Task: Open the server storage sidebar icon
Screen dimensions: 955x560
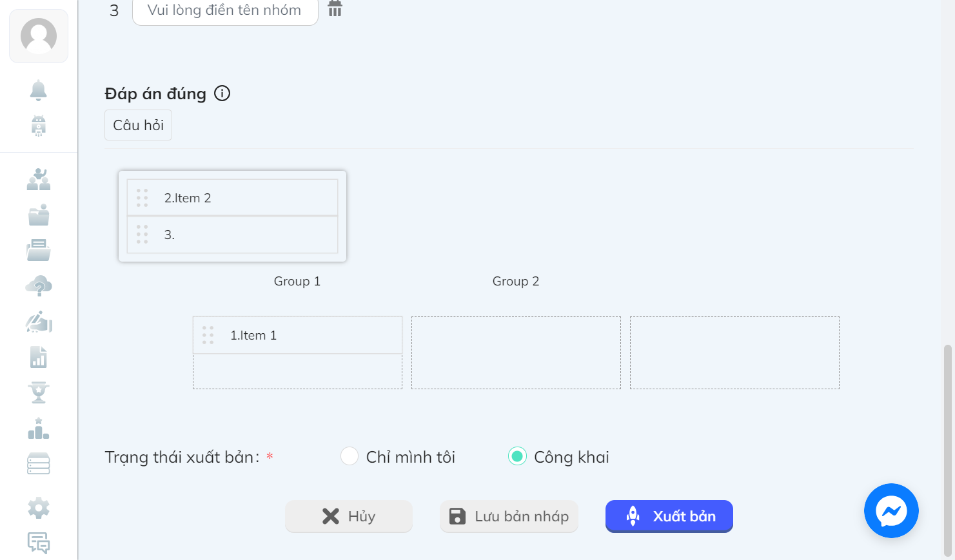Action: click(x=39, y=464)
